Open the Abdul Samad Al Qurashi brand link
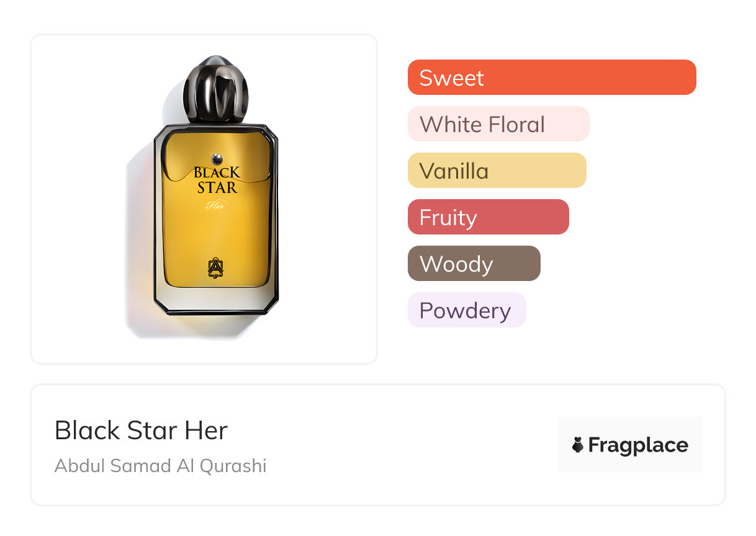The width and height of the screenshot is (756, 536). [160, 466]
